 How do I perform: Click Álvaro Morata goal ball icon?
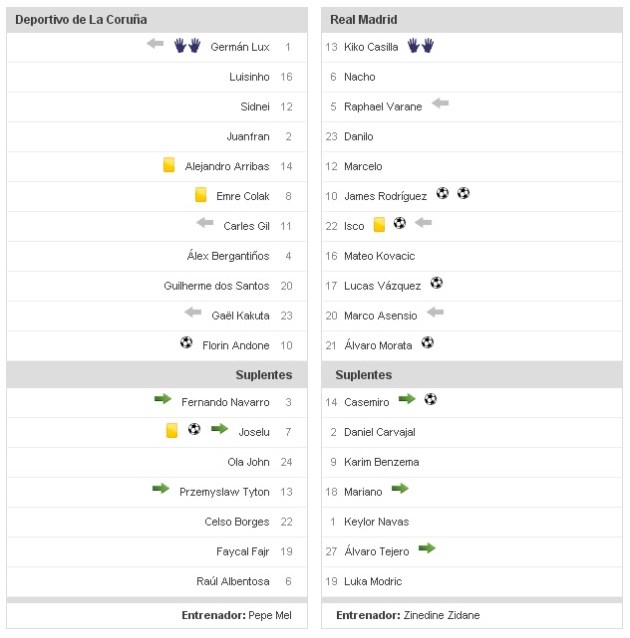pos(427,343)
